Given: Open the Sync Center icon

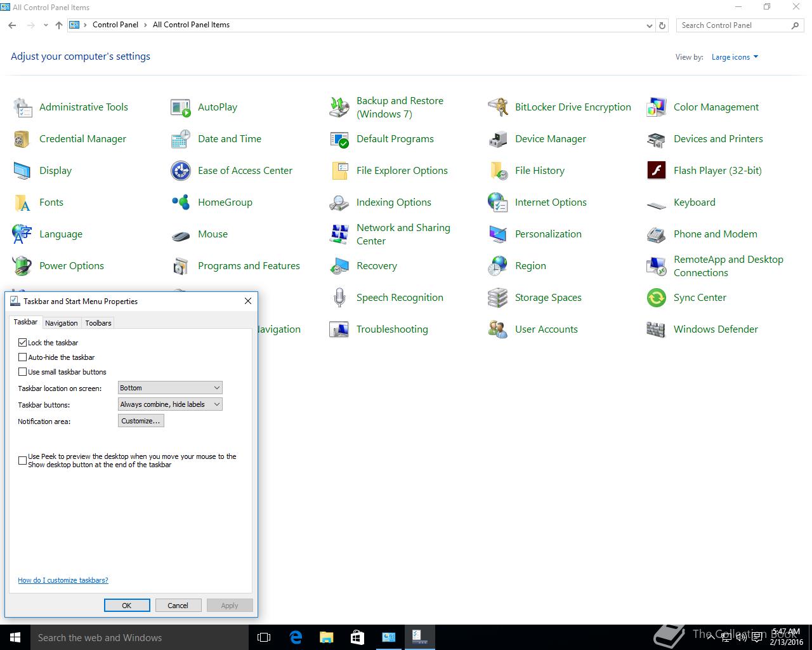Looking at the screenshot, I should pyautogui.click(x=656, y=298).
